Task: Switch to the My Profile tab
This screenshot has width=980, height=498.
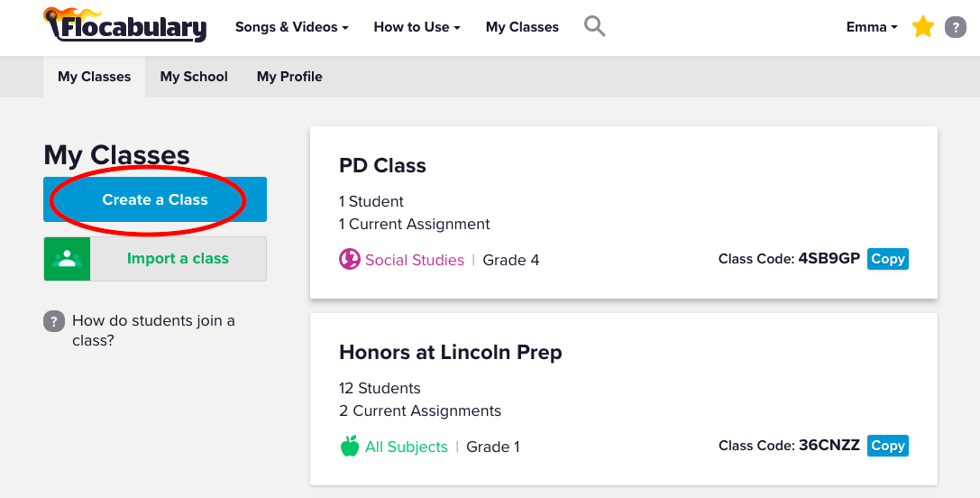Action: coord(289,77)
